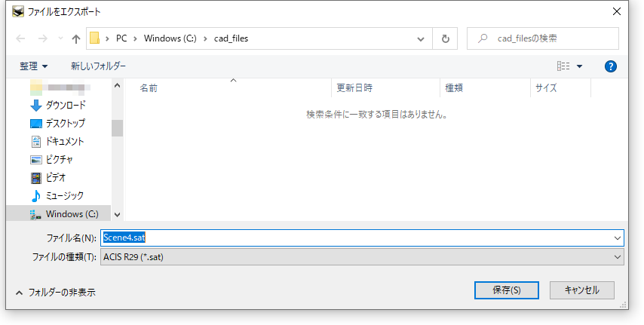The image size is (644, 325).
Task: Create a folder with 新しいフォルダー
Action: [98, 66]
